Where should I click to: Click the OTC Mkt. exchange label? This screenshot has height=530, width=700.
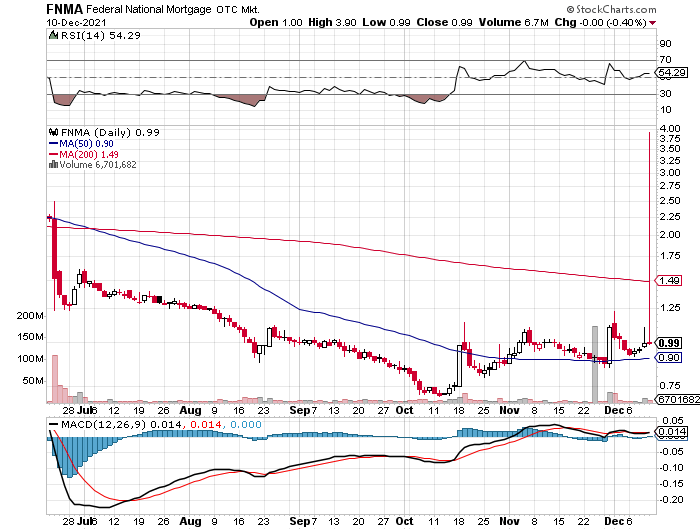(238, 9)
